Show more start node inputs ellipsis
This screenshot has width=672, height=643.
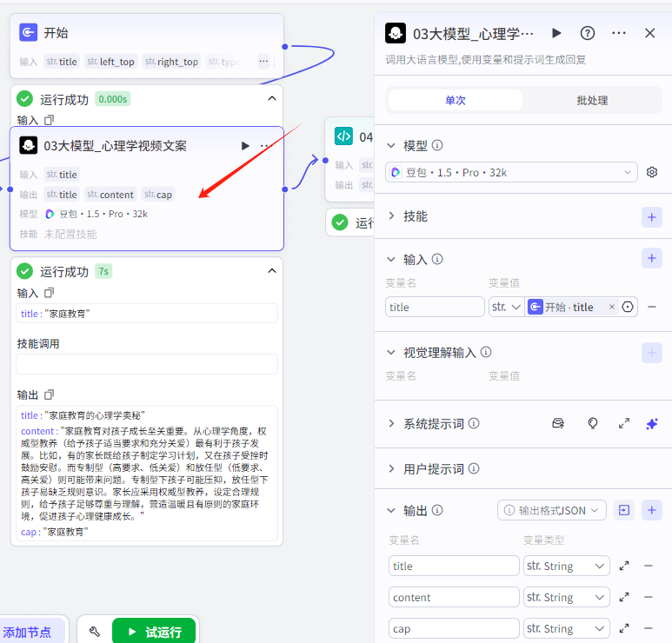point(263,61)
